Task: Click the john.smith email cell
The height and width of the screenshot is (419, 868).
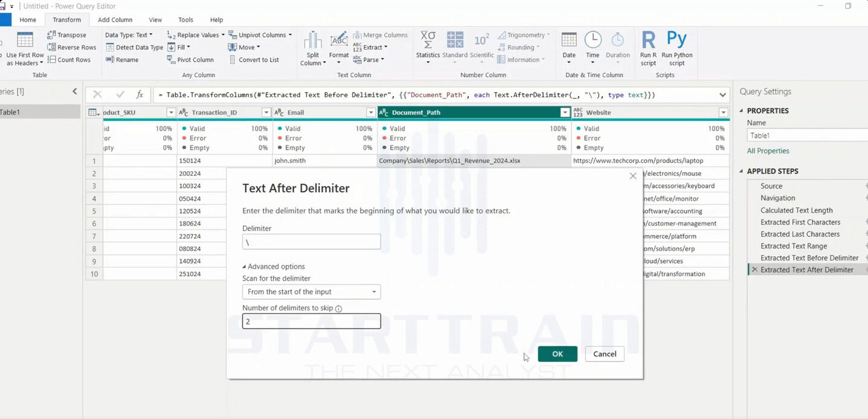Action: pyautogui.click(x=325, y=161)
